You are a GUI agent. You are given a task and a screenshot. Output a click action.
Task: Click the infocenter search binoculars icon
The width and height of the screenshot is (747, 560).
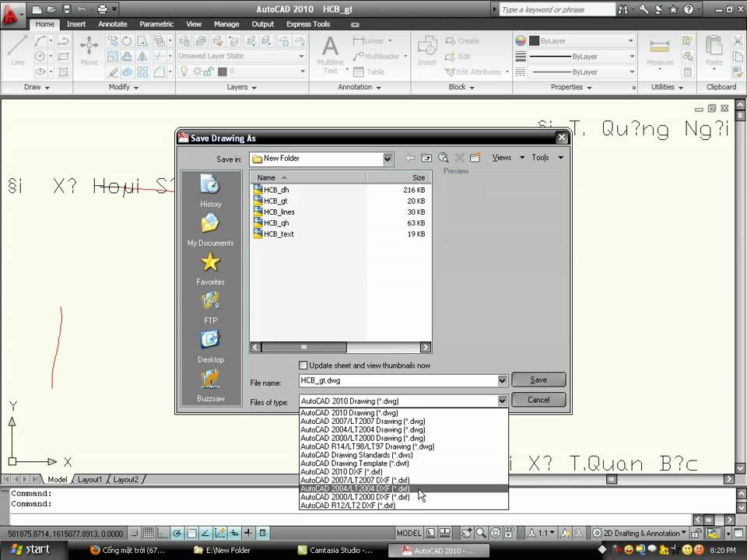click(x=622, y=9)
